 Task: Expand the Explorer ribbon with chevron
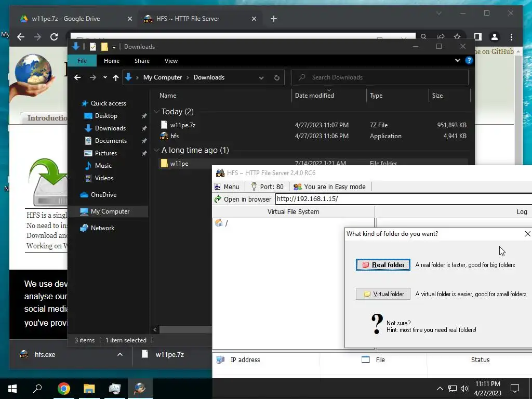point(457,60)
